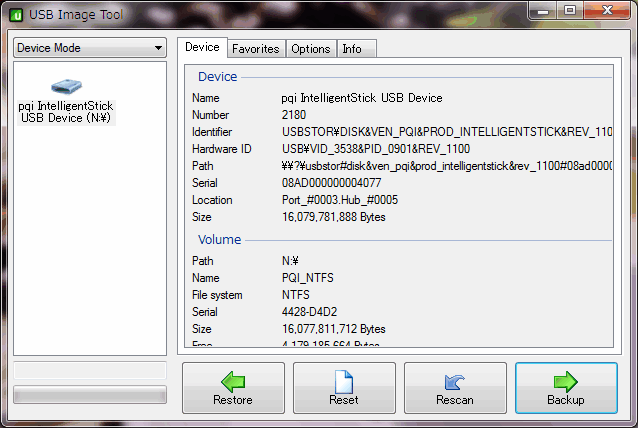
Task: Click the 'Number' field label
Action: pos(210,115)
